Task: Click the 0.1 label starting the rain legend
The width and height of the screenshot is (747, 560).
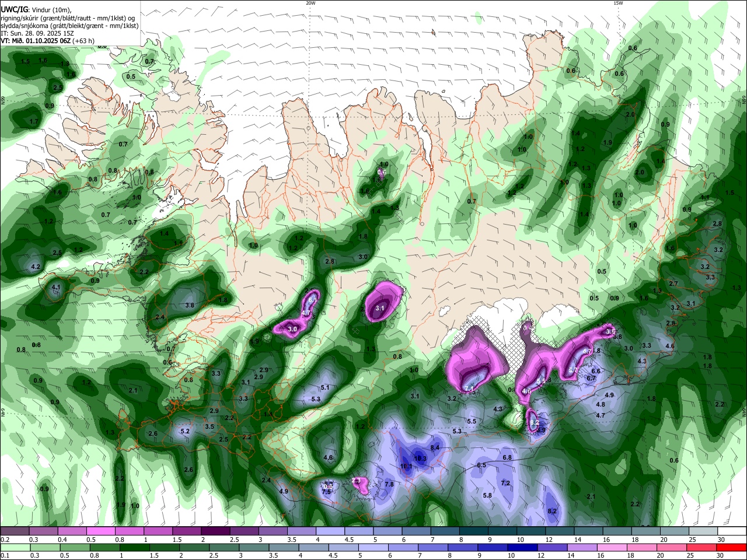Action: click(5, 556)
